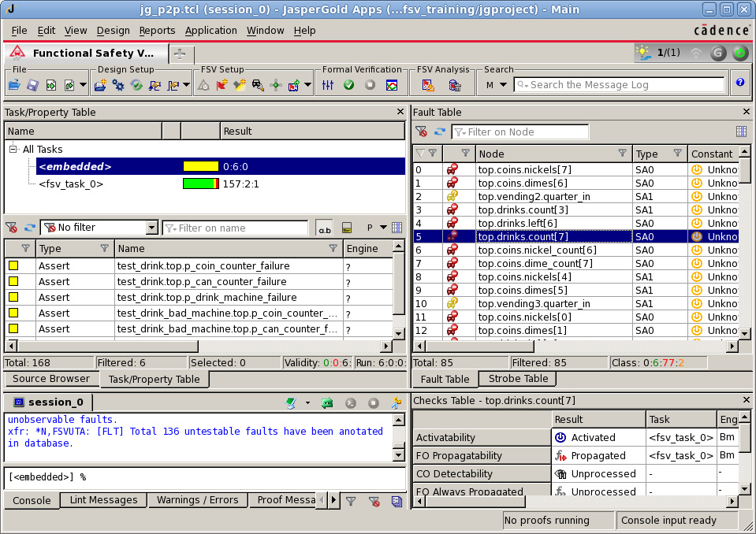The image size is (756, 534).
Task: Collapse the All Tasks tree node
Action: 13,150
